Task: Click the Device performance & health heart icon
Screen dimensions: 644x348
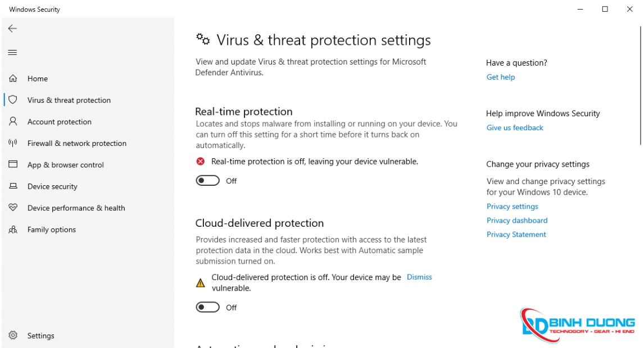Action: [12, 208]
